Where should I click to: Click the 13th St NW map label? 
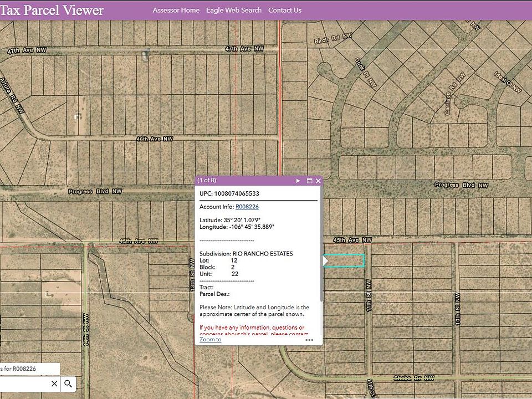(192, 275)
